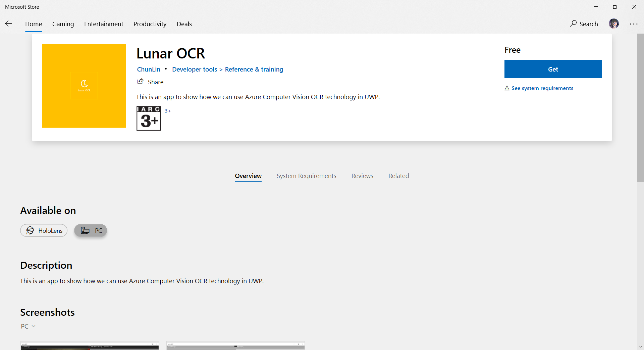644x350 pixels.
Task: Expand the PC screenshots dropdown
Action: pos(28,326)
